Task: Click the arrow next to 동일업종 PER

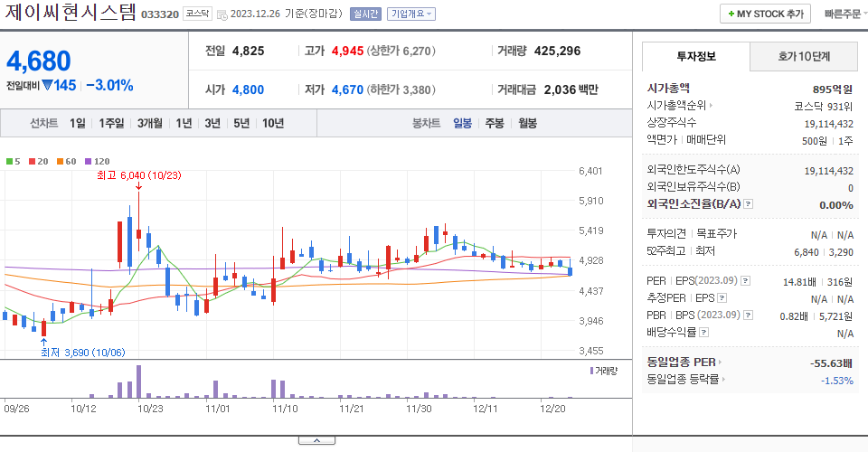Action: point(721,363)
